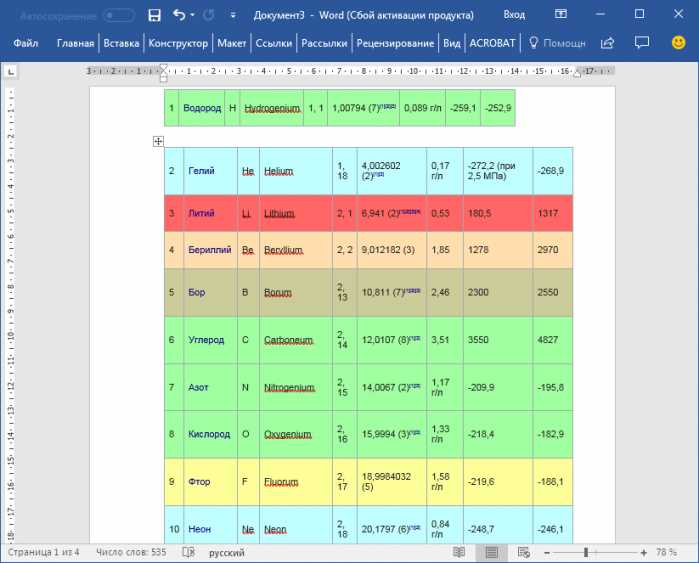The width and height of the screenshot is (699, 563).
Task: Click the Вход sign-in button
Action: coord(514,15)
